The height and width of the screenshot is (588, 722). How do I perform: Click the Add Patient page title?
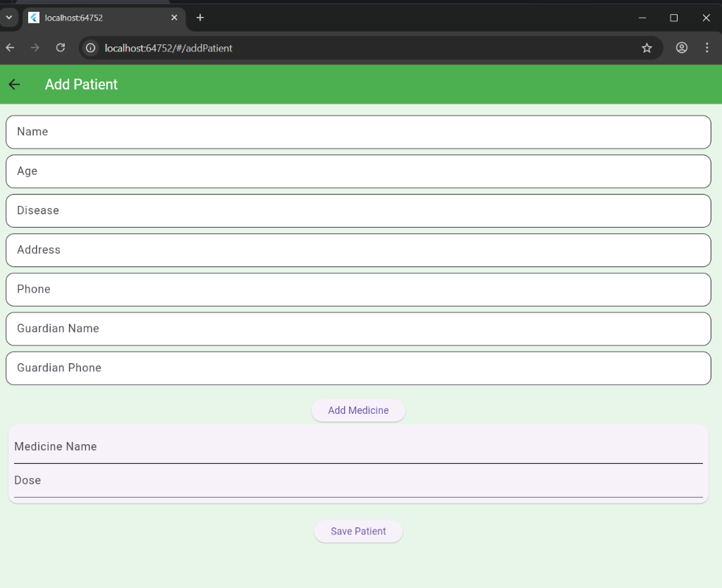[81, 85]
